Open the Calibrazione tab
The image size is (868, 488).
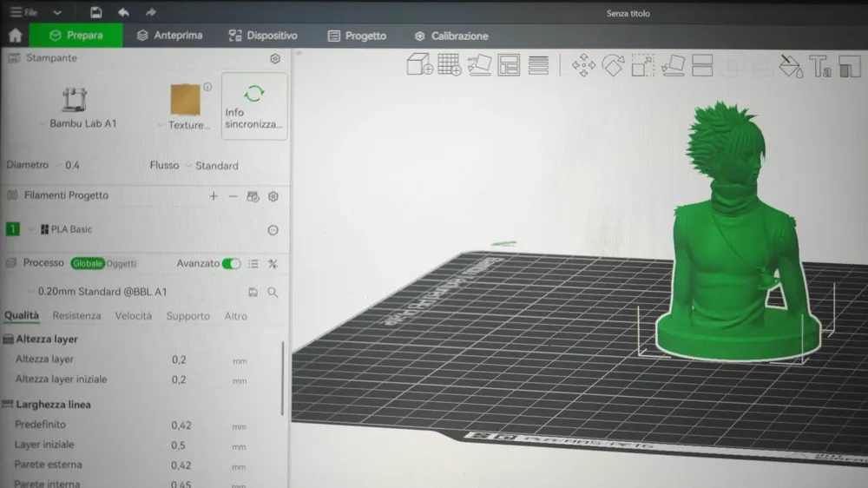pyautogui.click(x=451, y=36)
